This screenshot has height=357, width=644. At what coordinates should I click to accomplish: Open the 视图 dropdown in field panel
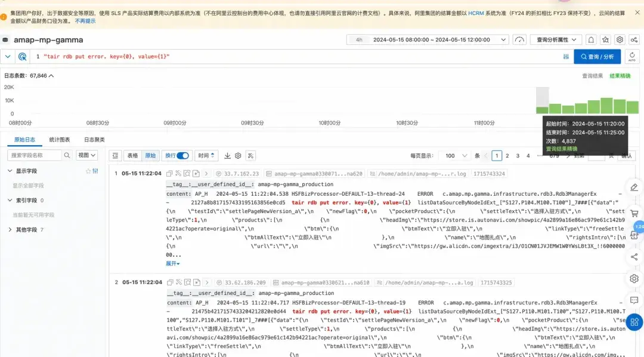[x=86, y=155]
